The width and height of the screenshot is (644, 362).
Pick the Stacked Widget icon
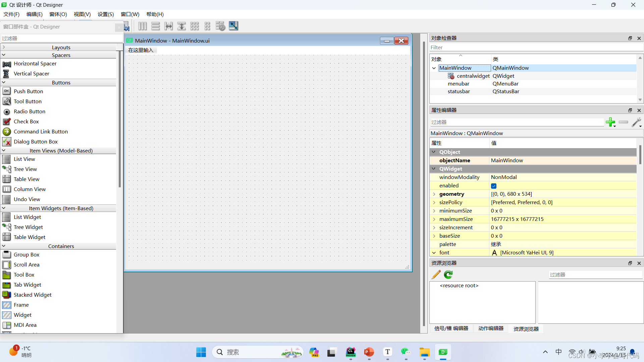[x=7, y=295]
